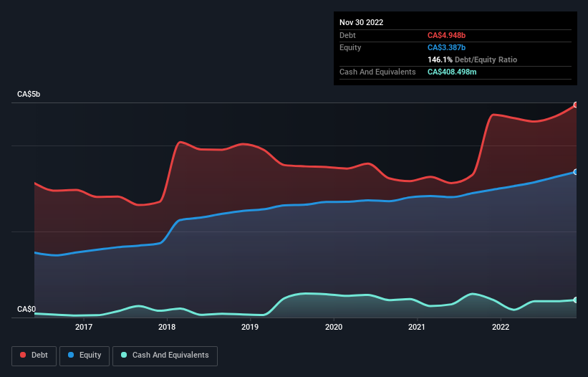The height and width of the screenshot is (377, 588).
Task: Click the 2019 x-axis label
Action: (250, 327)
